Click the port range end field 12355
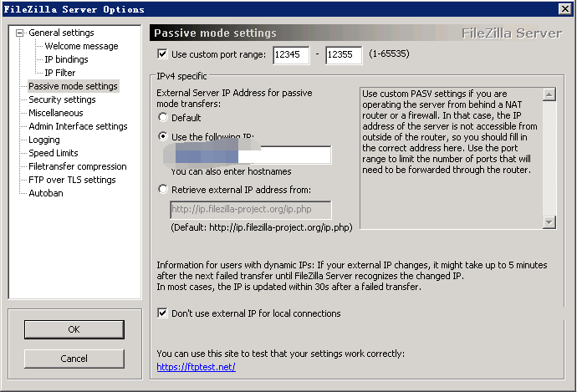Viewport: 577px width, 392px height. coord(344,55)
